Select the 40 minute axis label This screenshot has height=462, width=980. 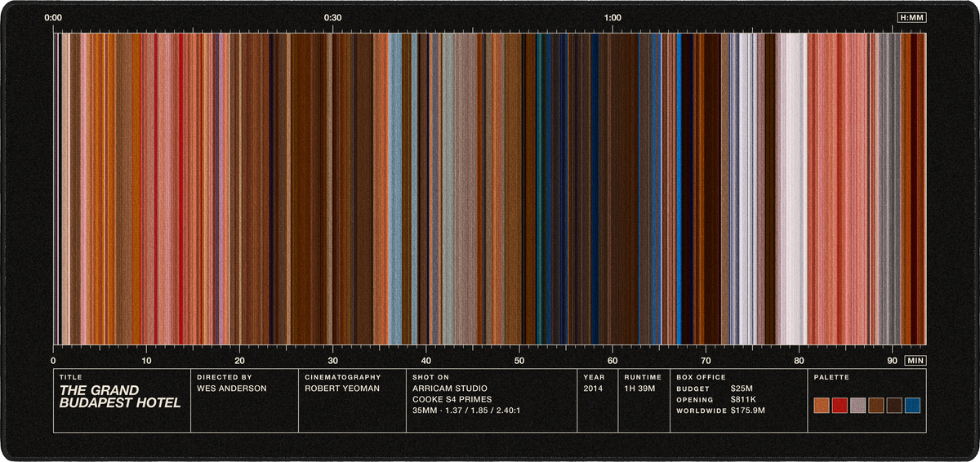point(425,360)
